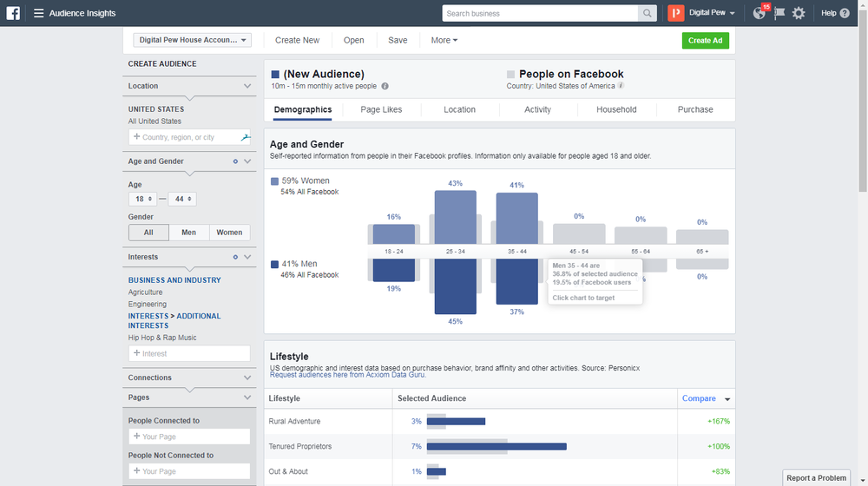Open the hamburger menu next to Audience Insights
Image resolution: width=868 pixels, height=486 pixels.
(x=38, y=13)
